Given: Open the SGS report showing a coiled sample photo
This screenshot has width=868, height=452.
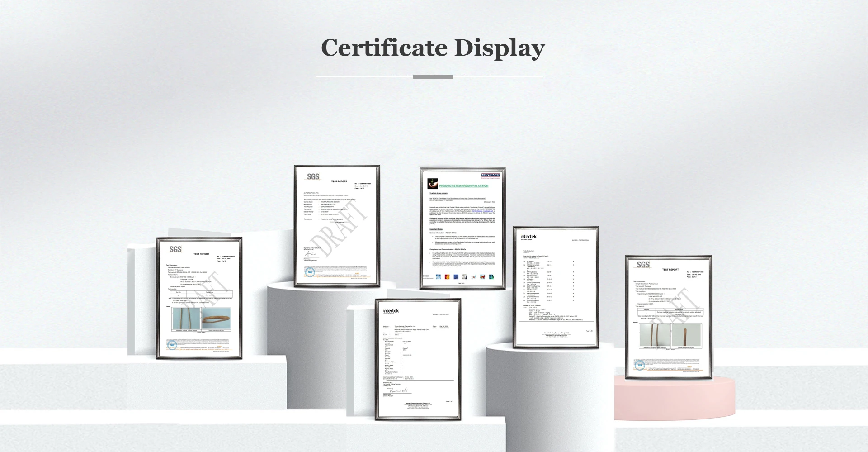Looking at the screenshot, I should coord(199,299).
